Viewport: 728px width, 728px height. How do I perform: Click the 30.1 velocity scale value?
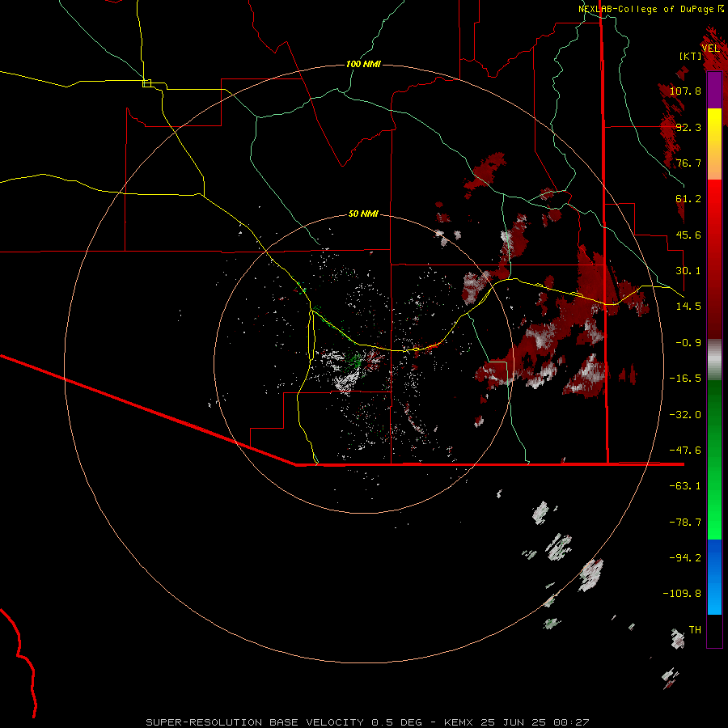(x=688, y=271)
